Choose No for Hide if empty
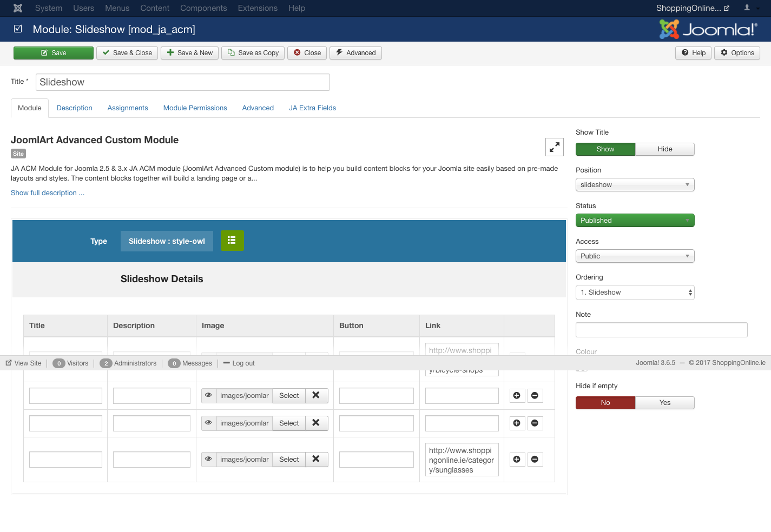Viewport: 771px width, 532px height. pyautogui.click(x=605, y=403)
